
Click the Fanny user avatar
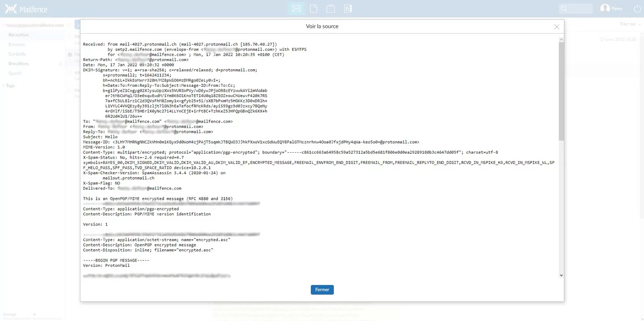605,9
